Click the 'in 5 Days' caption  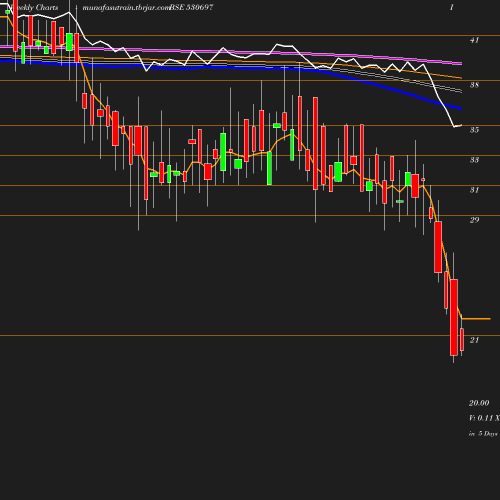[x=483, y=434]
